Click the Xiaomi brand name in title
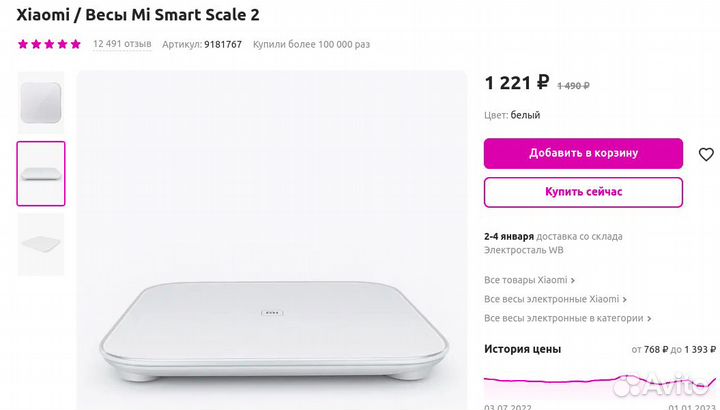The height and width of the screenshot is (410, 720). point(41,16)
